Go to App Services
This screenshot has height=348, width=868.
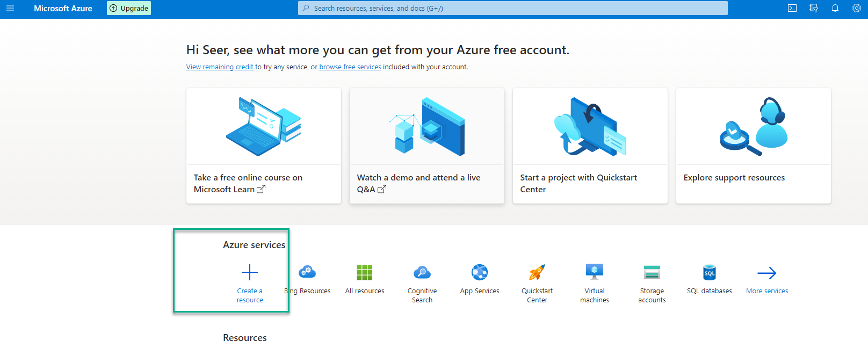coord(480,273)
